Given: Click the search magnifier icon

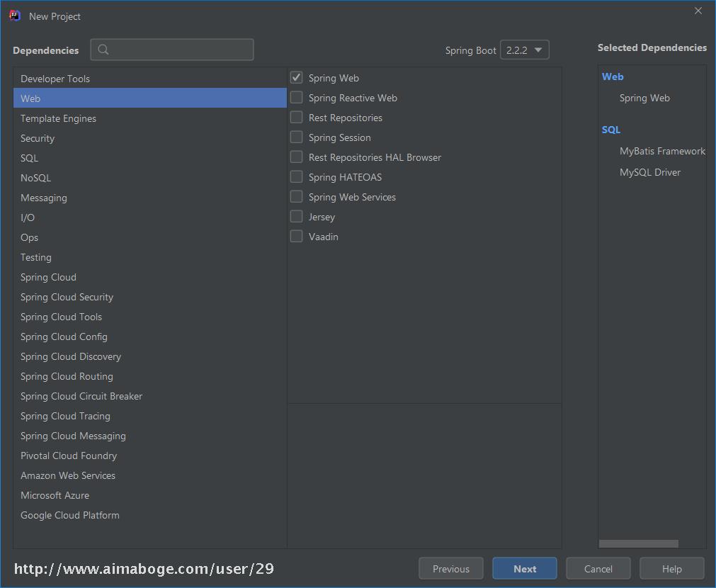Looking at the screenshot, I should pos(103,50).
